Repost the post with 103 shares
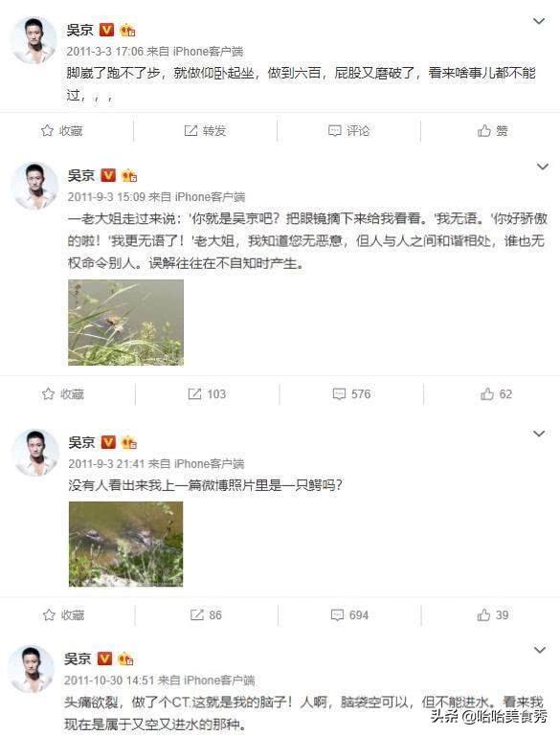 click(x=207, y=393)
